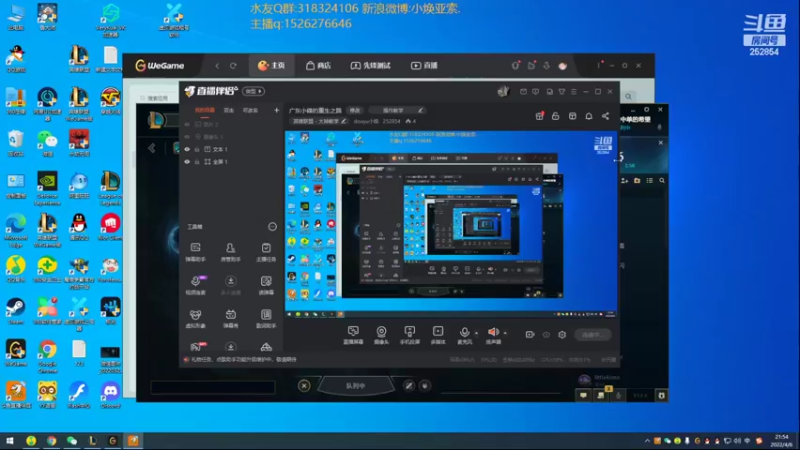Open WeChat from the taskbar
Viewport: 800px width, 450px height.
pos(71,441)
